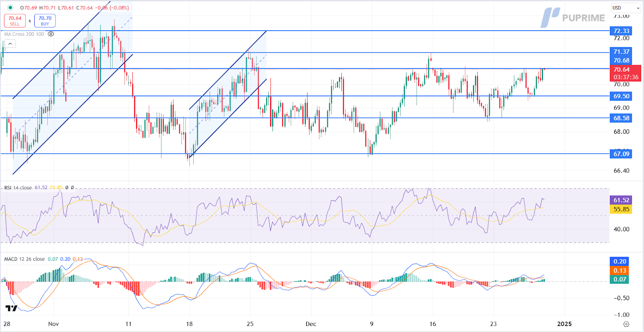This screenshot has height=332, width=644.
Task: Click the red 70.64 current price label
Action: [x=621, y=70]
